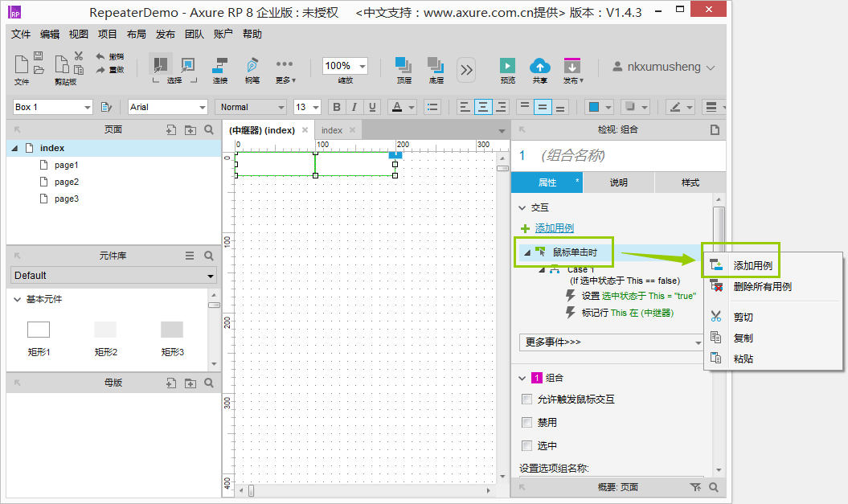Switch to the Notes (说明) inspector tab
Viewport: 848px width, 504px height.
[619, 182]
